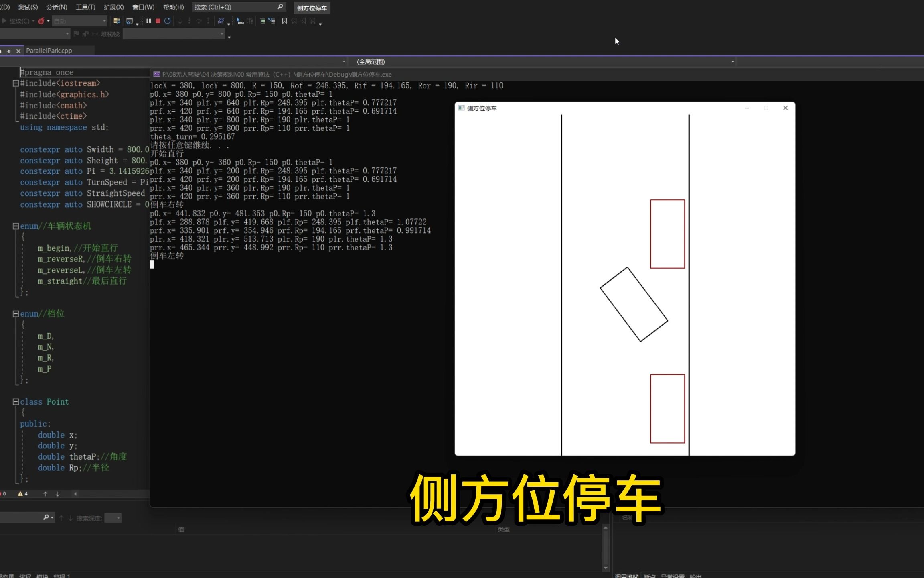Open the stack frame dropdown

tap(174, 34)
